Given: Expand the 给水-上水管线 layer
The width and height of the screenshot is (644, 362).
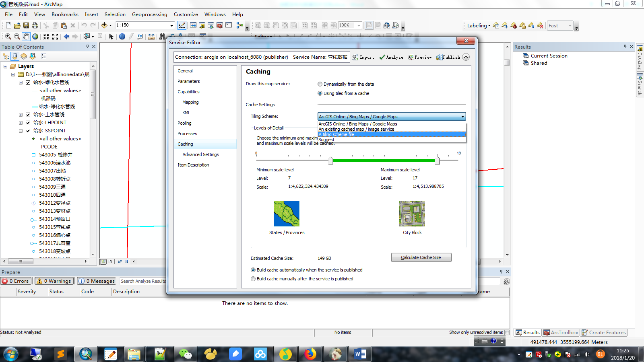Looking at the screenshot, I should click(21, 115).
